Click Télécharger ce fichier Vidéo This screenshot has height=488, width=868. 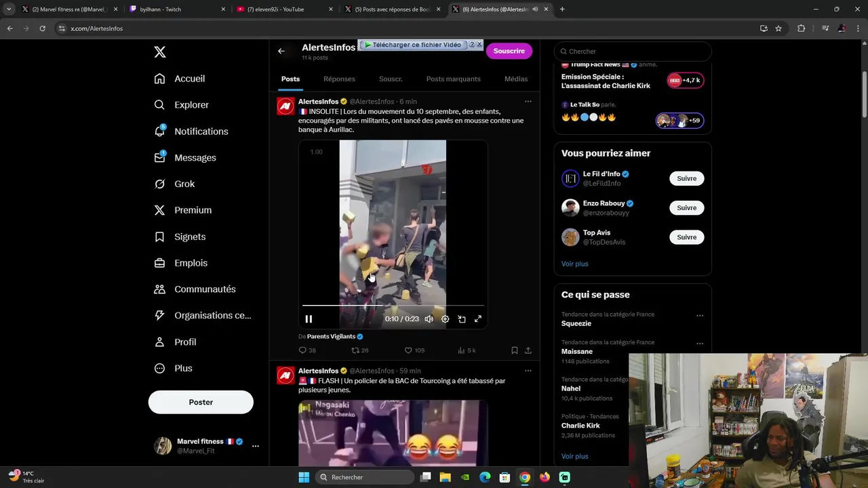point(412,45)
